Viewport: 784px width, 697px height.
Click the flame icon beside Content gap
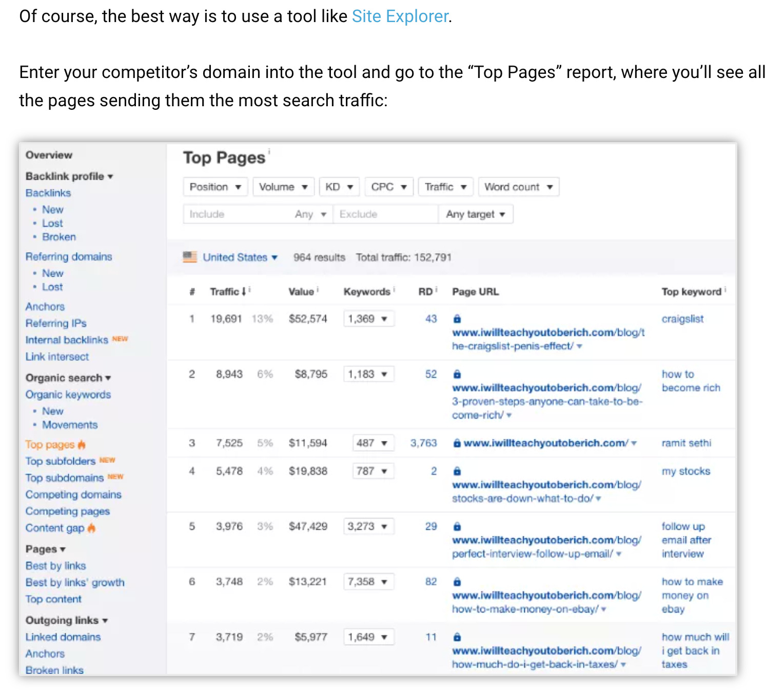click(x=91, y=528)
